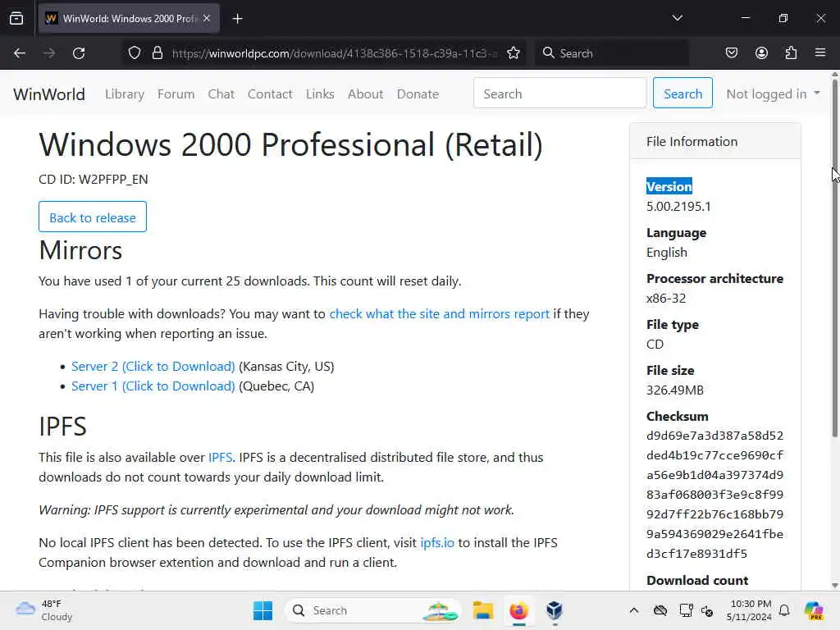Open the Links nav item
840x630 pixels.
click(x=320, y=94)
